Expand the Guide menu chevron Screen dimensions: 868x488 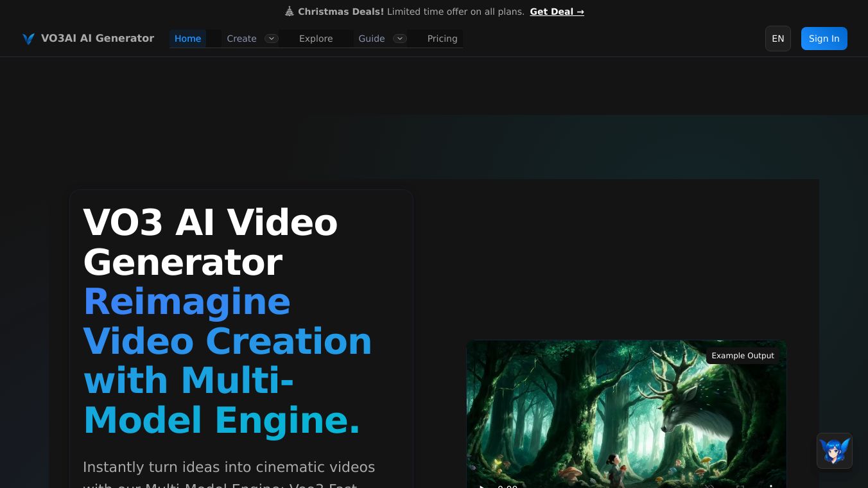[x=400, y=39]
